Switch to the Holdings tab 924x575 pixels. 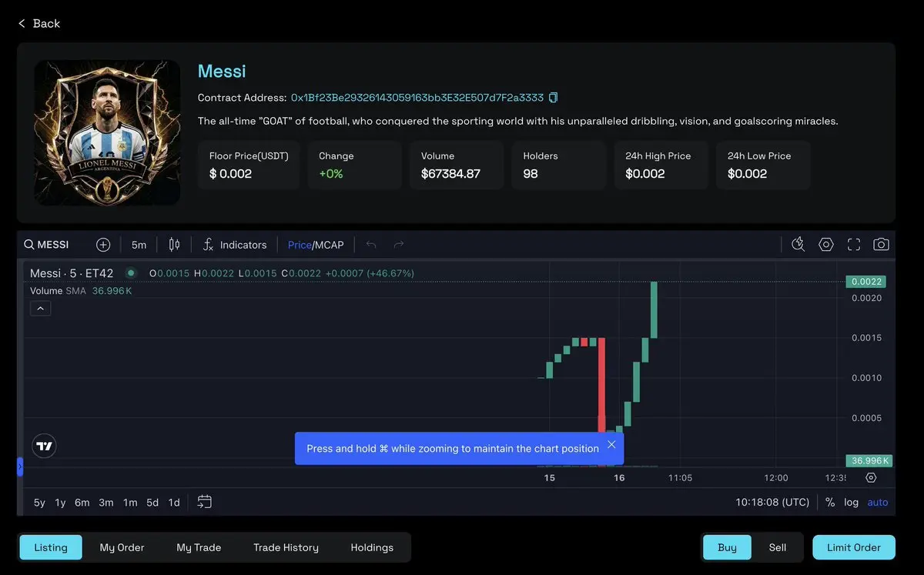372,547
